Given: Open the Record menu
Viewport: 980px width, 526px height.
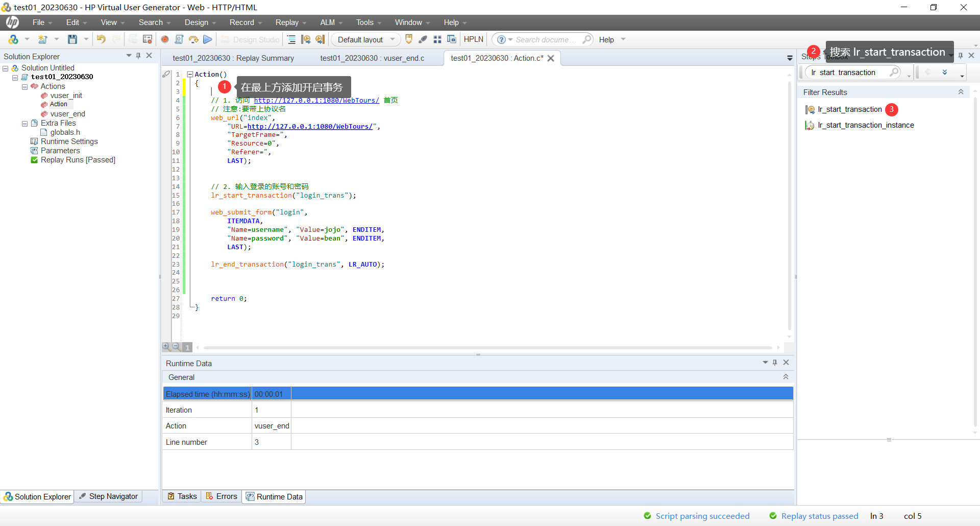Looking at the screenshot, I should [x=246, y=22].
